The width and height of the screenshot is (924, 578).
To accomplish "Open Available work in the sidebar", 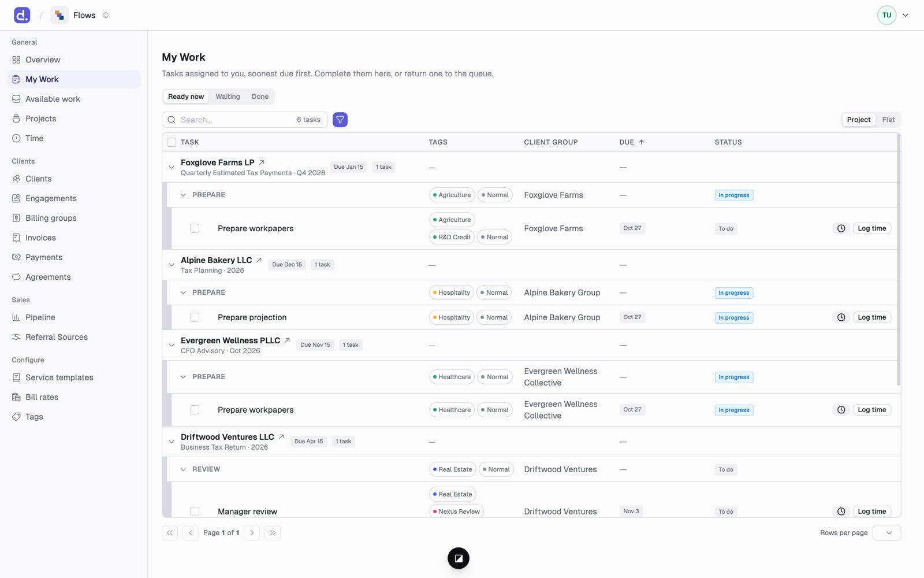I will coord(74,99).
